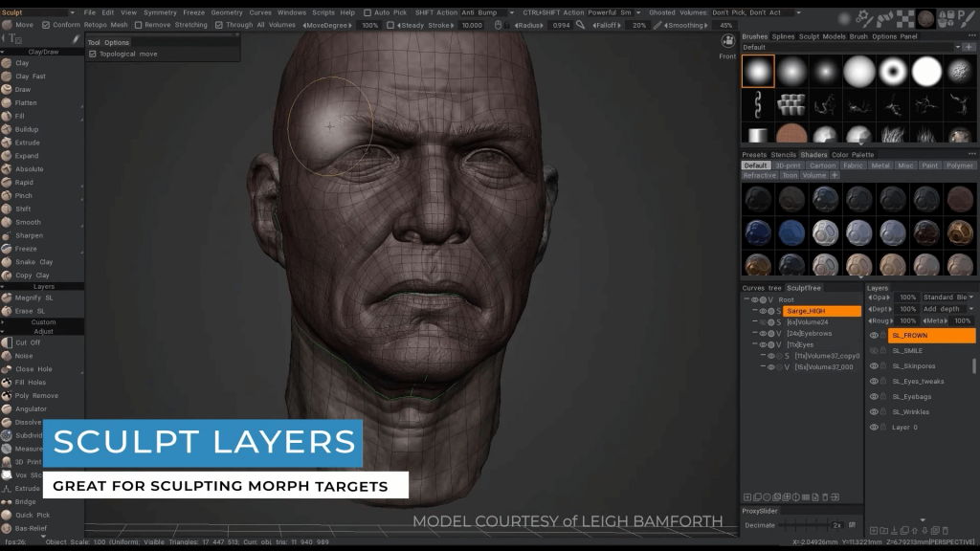Select the Cartoon shader category
This screenshot has width=980, height=551.
pos(822,166)
